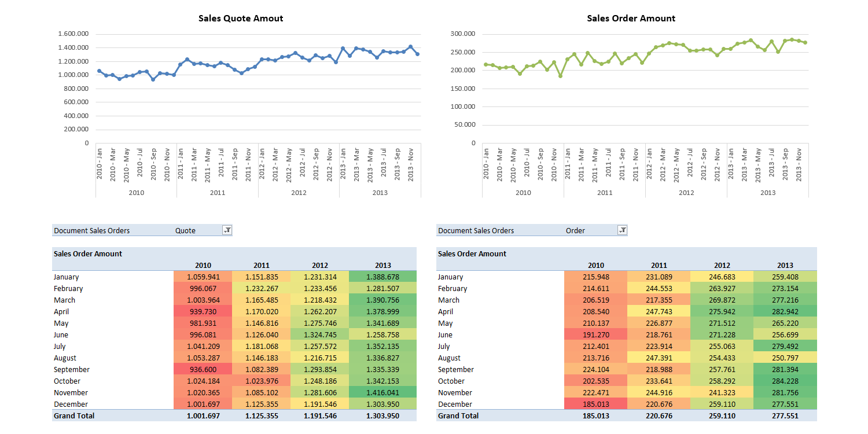This screenshot has height=434, width=868.
Task: Click the 2011 column header in order table
Action: coord(659,265)
